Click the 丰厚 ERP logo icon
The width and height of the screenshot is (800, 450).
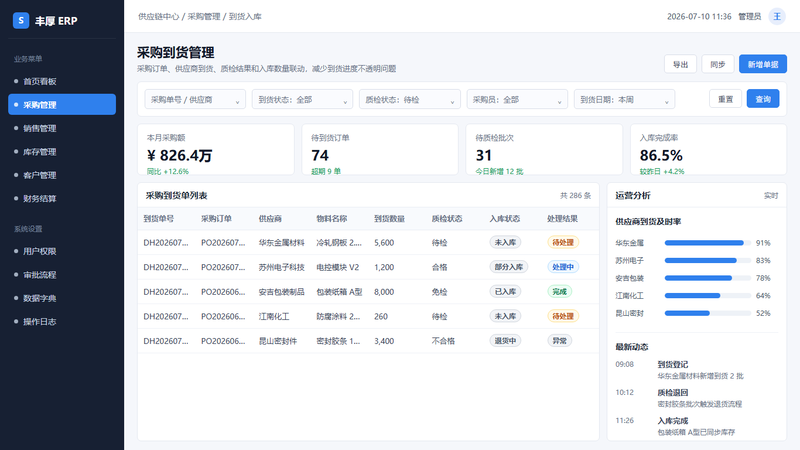pyautogui.click(x=21, y=20)
